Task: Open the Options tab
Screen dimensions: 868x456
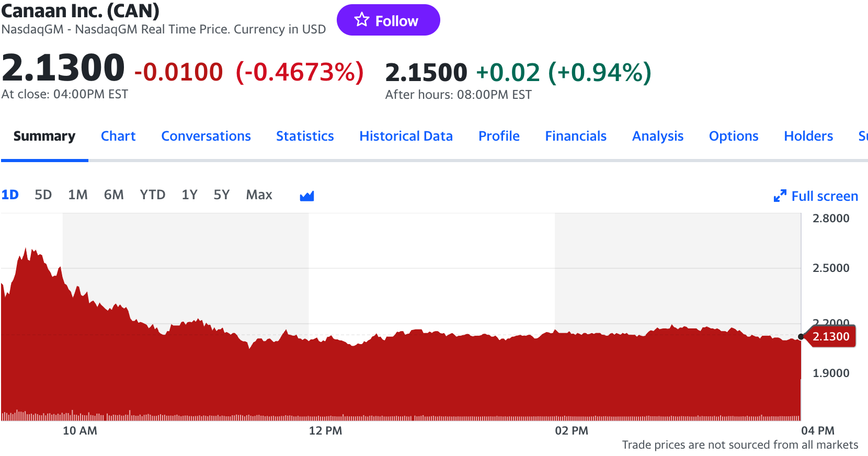Action: pyautogui.click(x=734, y=136)
